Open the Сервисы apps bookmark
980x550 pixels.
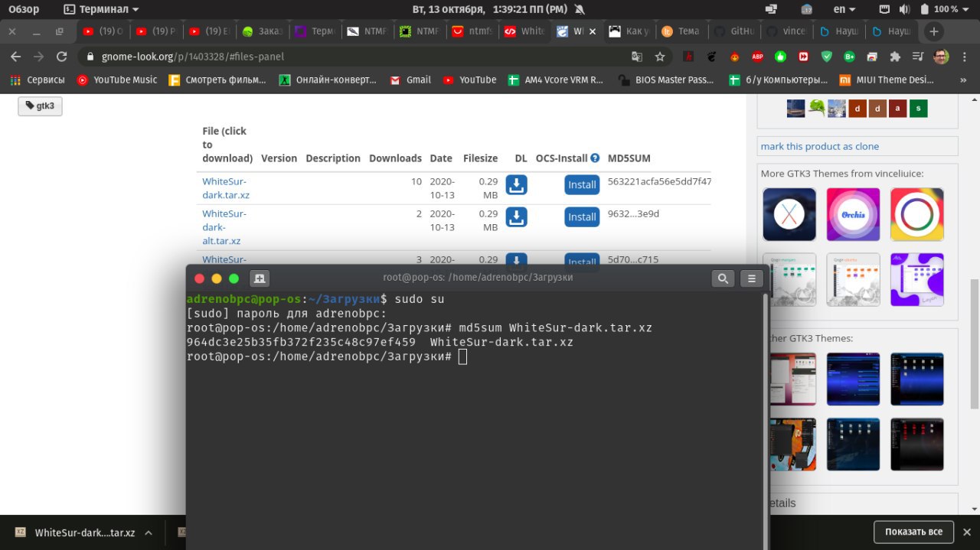point(38,80)
